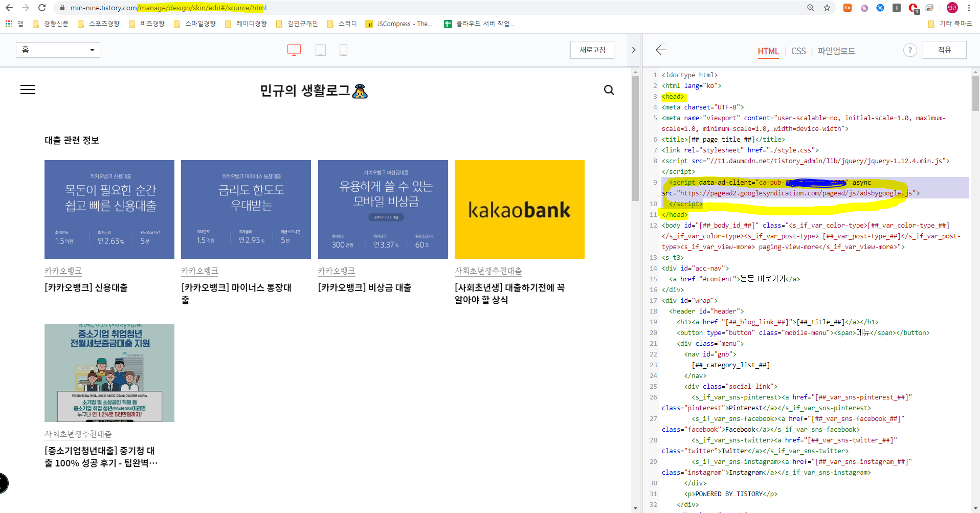Click code line with <head> tag
980x513 pixels.
tap(673, 97)
